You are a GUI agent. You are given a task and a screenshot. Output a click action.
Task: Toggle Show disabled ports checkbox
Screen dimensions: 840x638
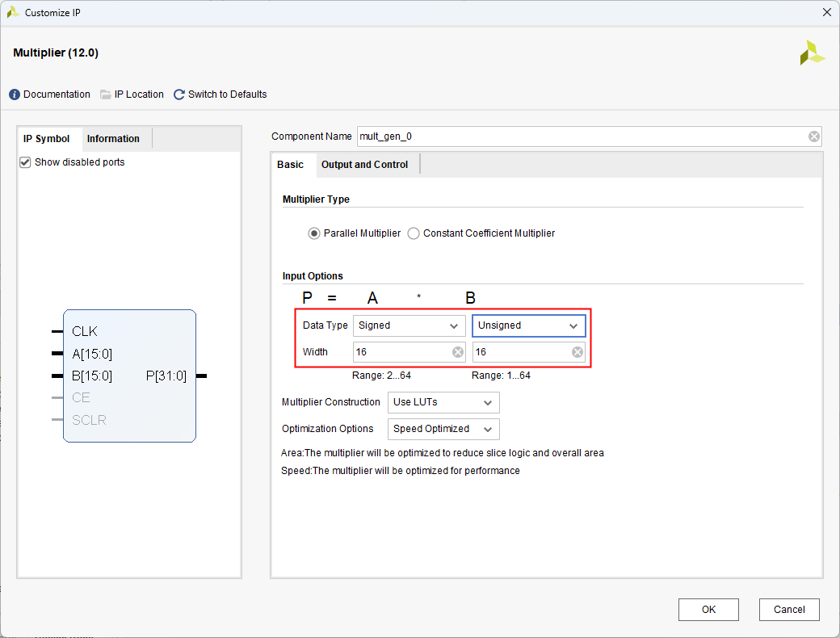(25, 162)
